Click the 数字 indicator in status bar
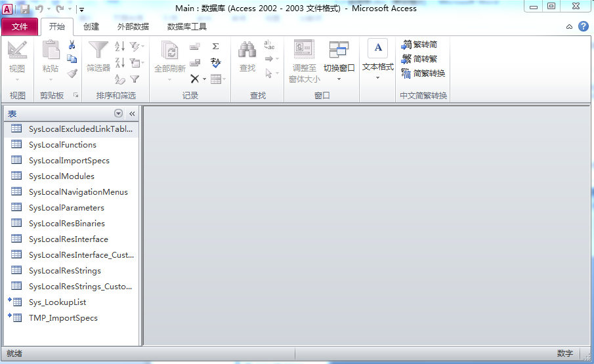 point(565,354)
